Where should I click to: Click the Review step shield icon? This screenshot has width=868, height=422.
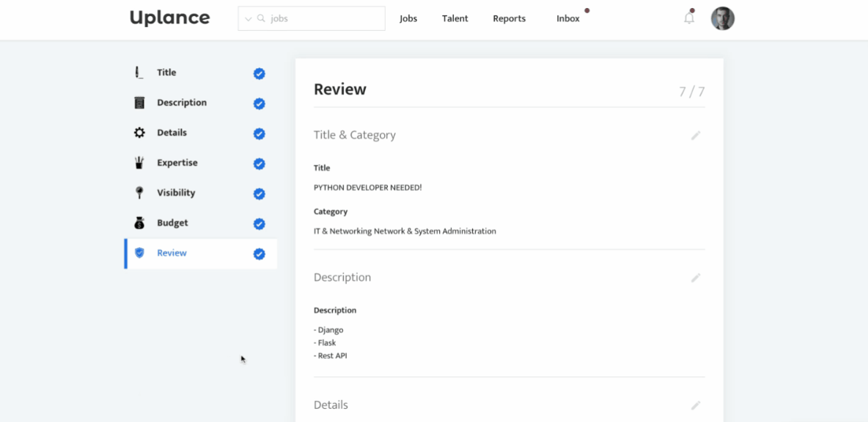139,253
